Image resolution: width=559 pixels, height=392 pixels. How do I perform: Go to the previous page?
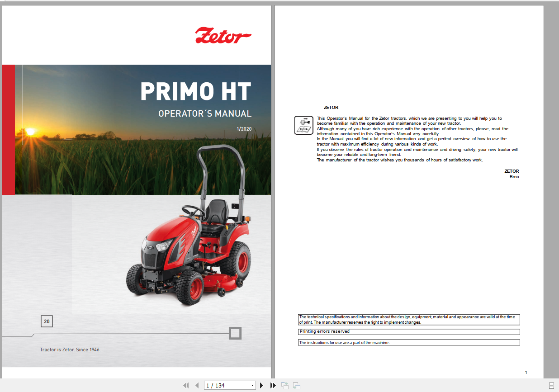[x=197, y=385]
